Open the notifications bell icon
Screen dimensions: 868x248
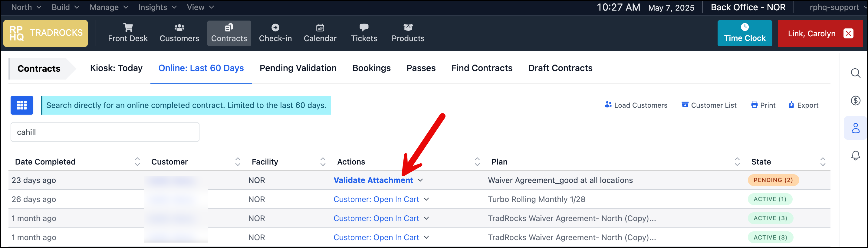pyautogui.click(x=856, y=155)
